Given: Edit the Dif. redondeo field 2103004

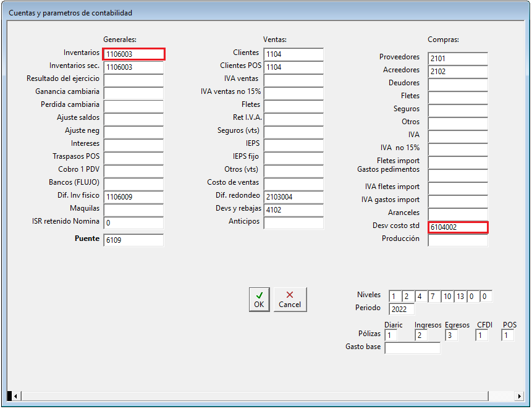Looking at the screenshot, I should coord(294,197).
